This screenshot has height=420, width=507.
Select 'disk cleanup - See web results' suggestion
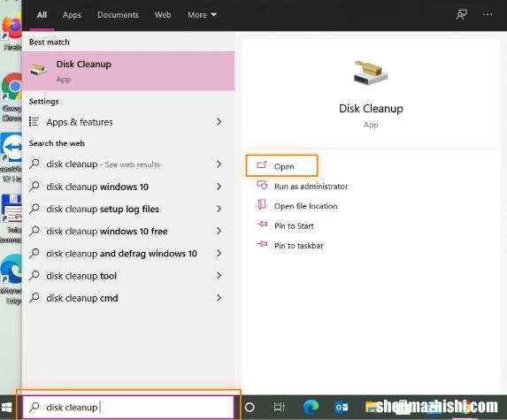pyautogui.click(x=128, y=164)
